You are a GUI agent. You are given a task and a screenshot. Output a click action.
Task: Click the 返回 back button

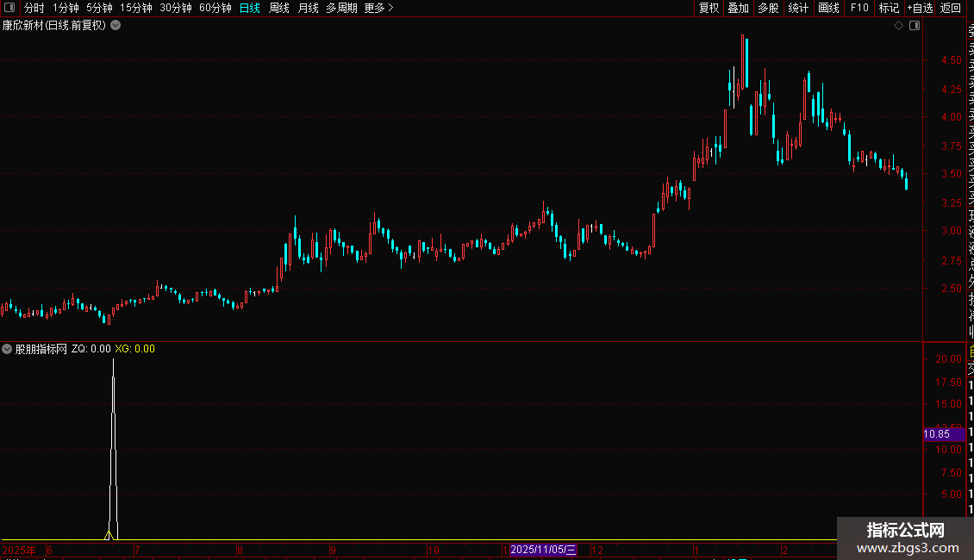(951, 8)
